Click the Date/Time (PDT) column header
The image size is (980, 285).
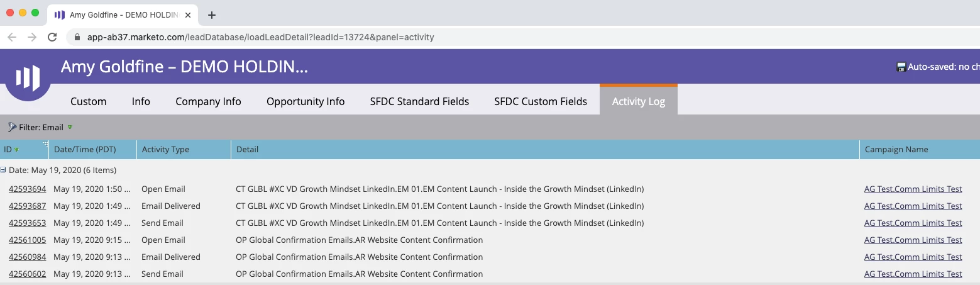pyautogui.click(x=83, y=149)
